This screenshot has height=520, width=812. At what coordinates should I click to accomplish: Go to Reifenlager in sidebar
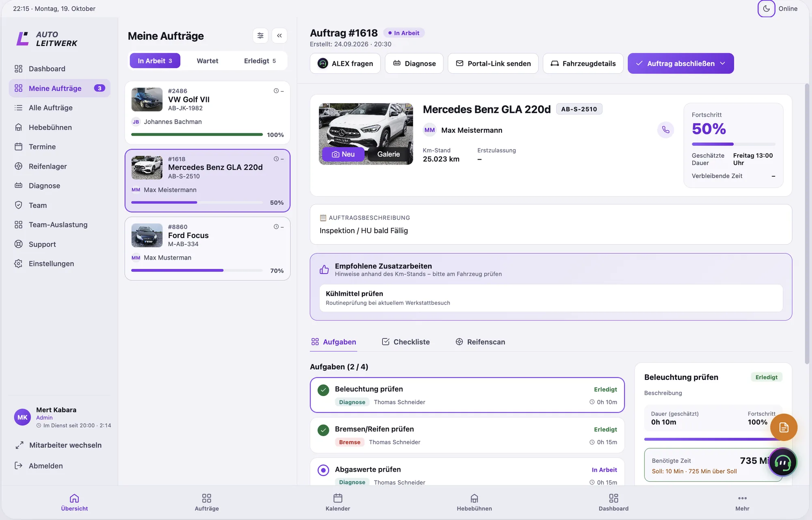pos(59,166)
